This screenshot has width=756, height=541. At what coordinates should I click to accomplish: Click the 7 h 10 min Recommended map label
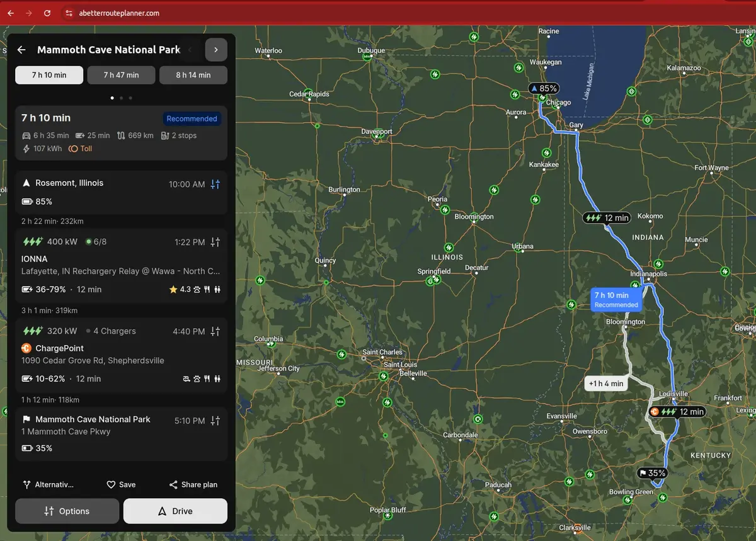[x=616, y=300]
